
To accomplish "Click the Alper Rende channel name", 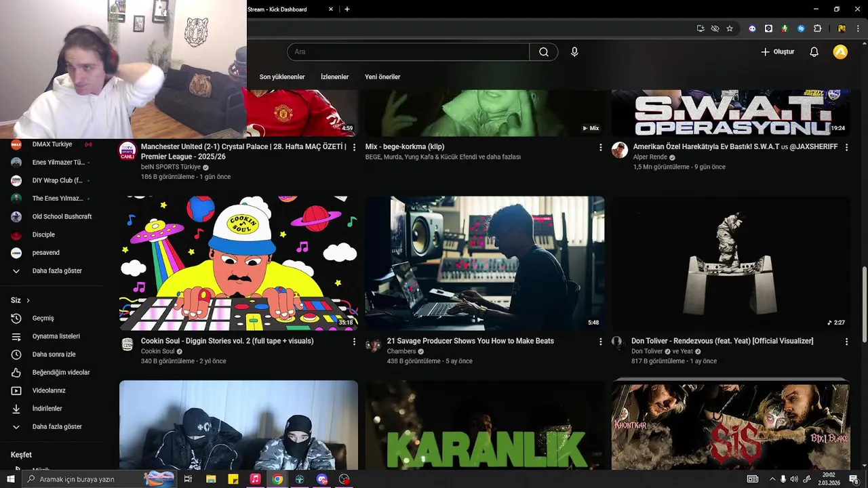I will [650, 157].
